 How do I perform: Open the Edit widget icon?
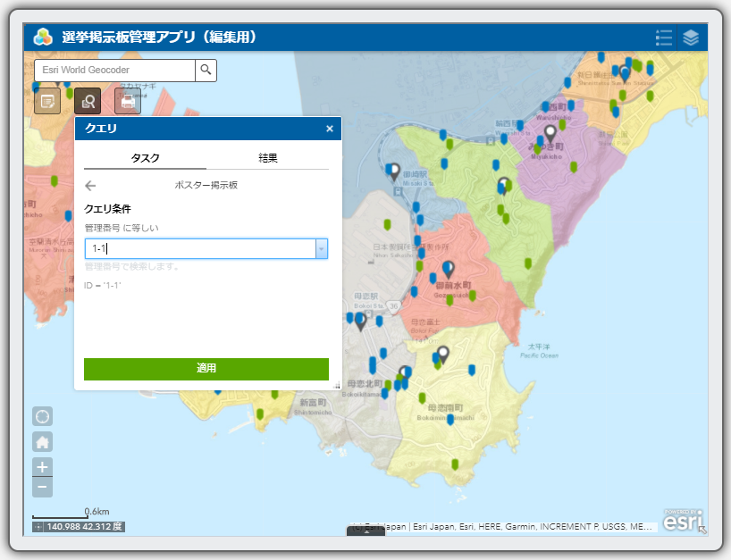(x=47, y=101)
